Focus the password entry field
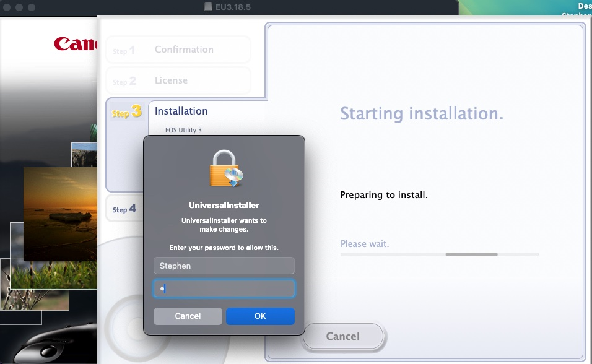This screenshot has width=592, height=364. [224, 288]
